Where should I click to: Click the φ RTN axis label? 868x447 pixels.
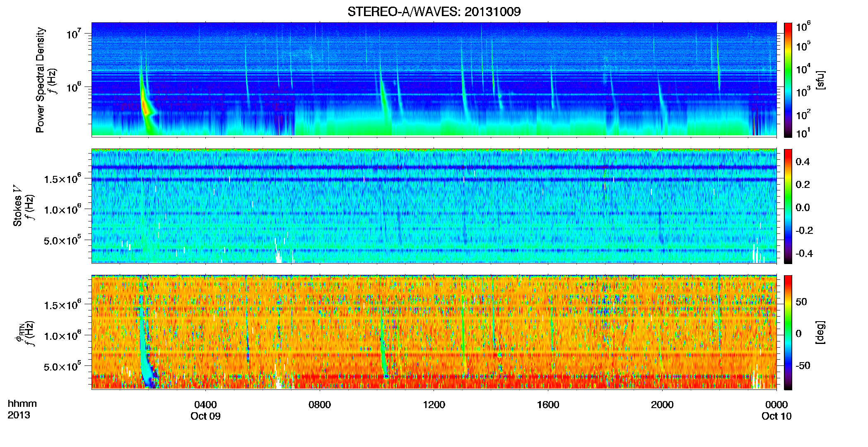pyautogui.click(x=19, y=333)
